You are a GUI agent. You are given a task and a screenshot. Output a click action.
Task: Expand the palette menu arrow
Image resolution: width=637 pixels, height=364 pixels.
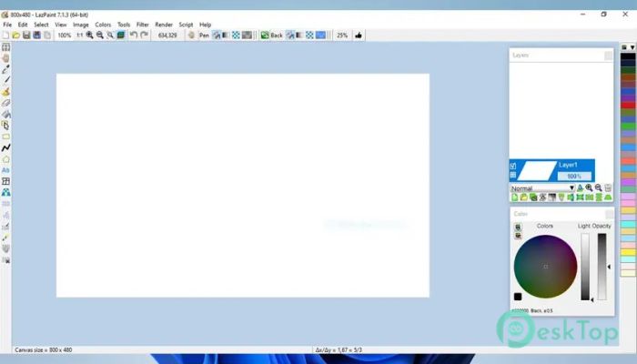pos(632,47)
